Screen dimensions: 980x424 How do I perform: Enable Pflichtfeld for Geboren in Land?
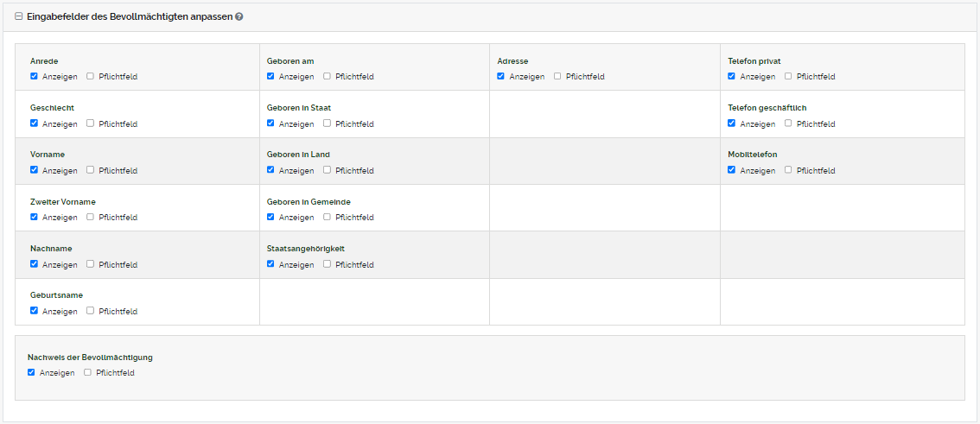click(328, 170)
